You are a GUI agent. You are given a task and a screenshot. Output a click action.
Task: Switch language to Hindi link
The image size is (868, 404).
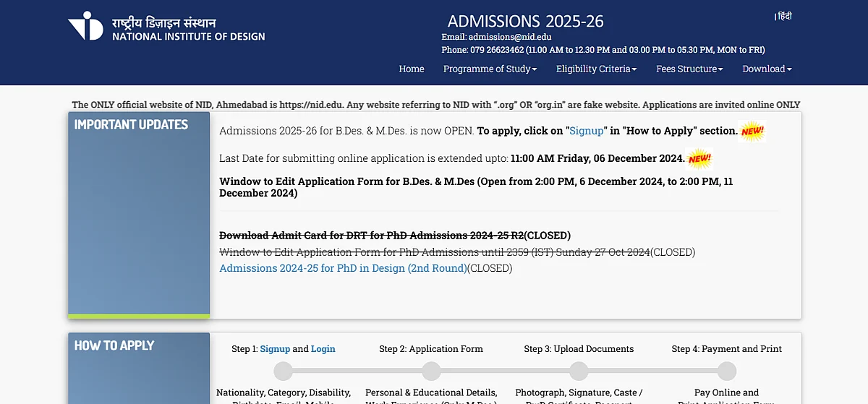click(x=785, y=16)
